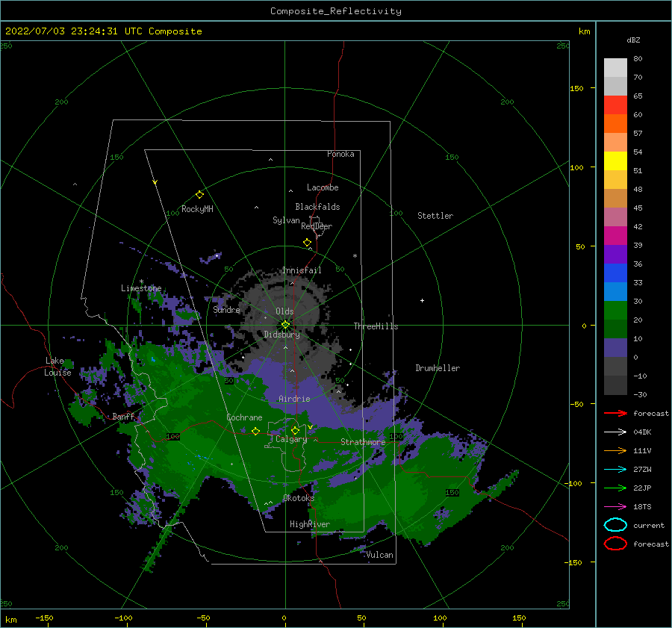
Task: Click the white 04DK arrow icon
Action: coord(615,432)
